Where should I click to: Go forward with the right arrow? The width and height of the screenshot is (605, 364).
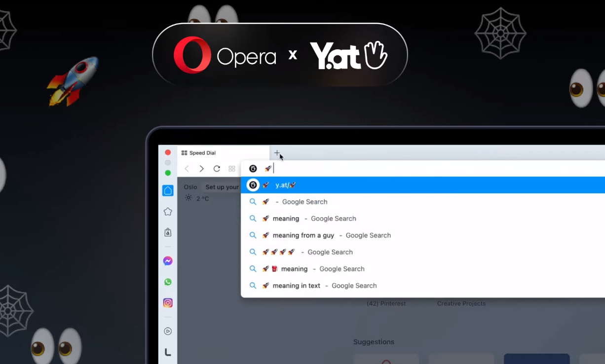pos(201,169)
